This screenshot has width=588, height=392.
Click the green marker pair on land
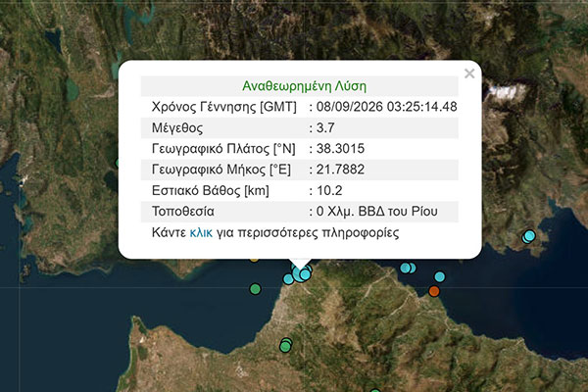(286, 345)
